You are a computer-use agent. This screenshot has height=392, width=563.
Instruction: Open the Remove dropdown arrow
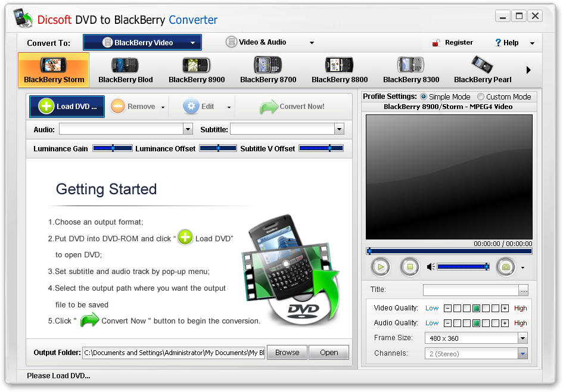tap(163, 107)
